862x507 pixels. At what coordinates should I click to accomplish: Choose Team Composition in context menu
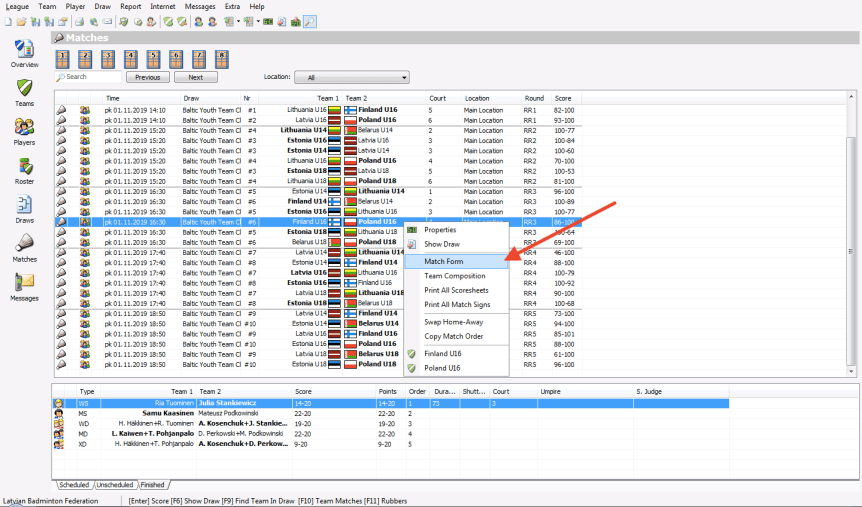(456, 276)
